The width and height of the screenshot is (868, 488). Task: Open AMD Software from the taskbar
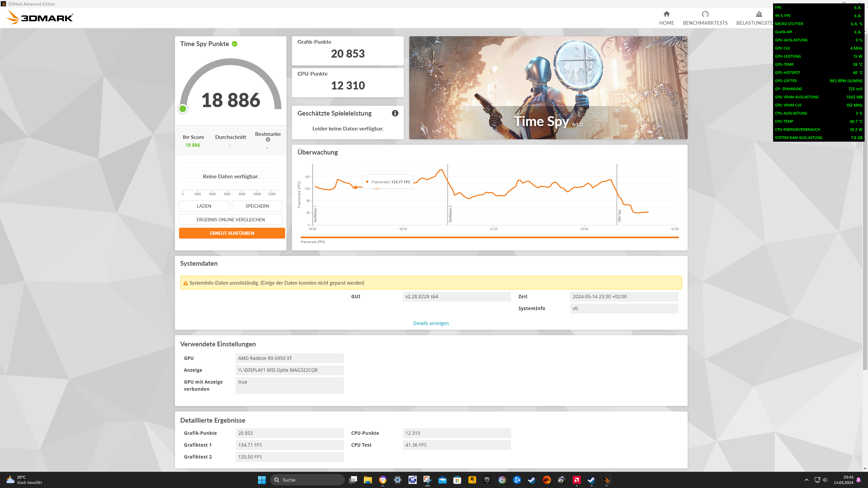click(576, 480)
